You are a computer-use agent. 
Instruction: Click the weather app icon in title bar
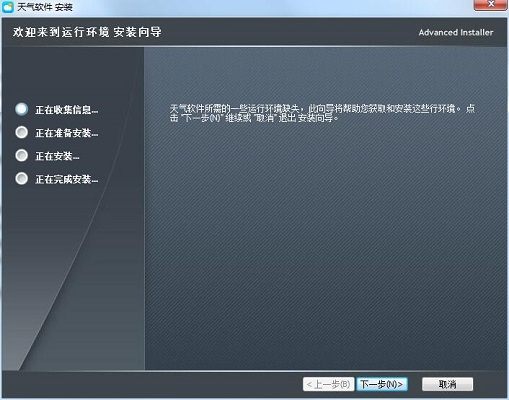[x=8, y=7]
